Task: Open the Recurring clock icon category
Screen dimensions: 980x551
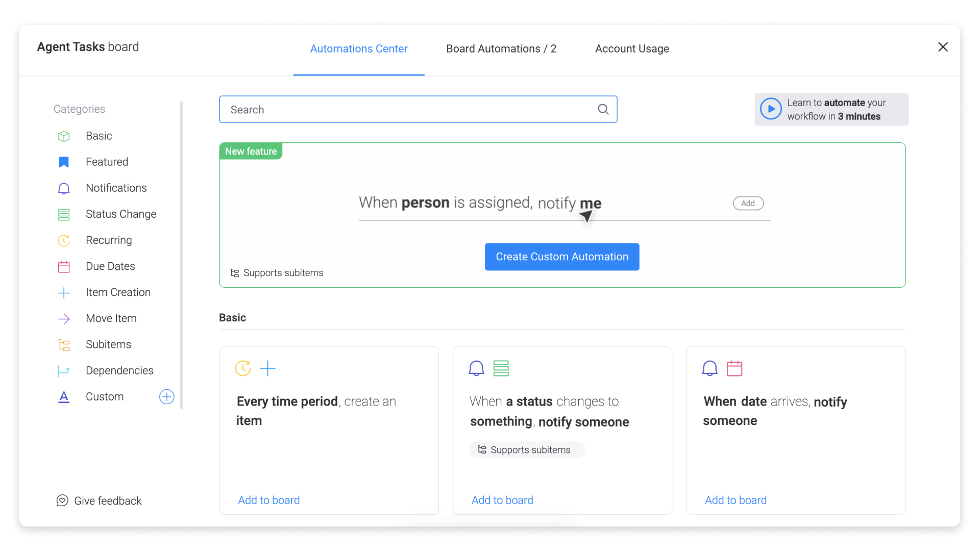Action: (x=64, y=240)
